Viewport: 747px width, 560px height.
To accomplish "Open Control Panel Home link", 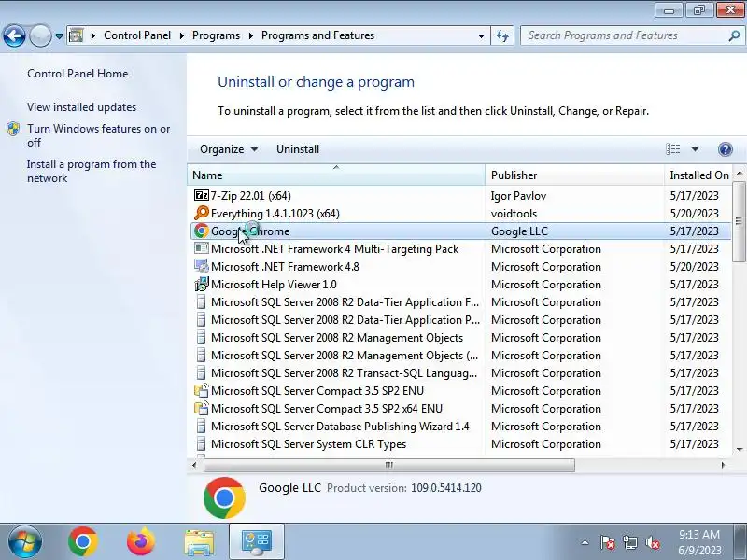I will [78, 74].
